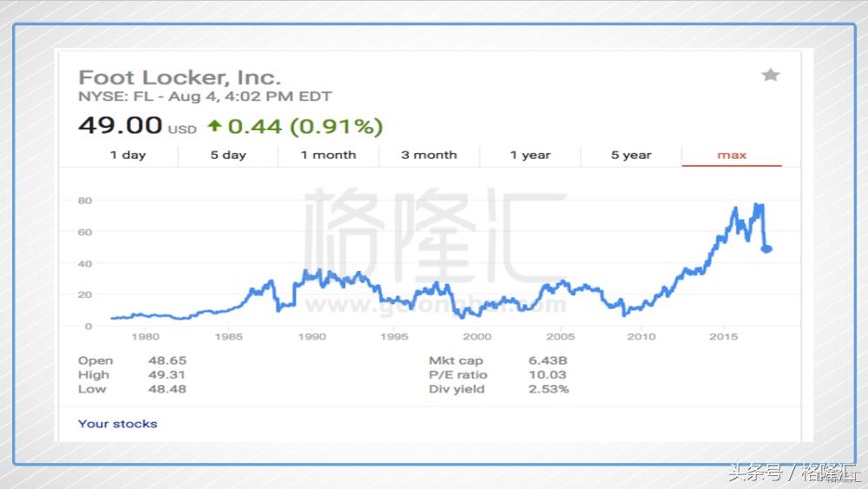Screen dimensions: 868x489
Task: Show the 1 year chart view
Action: (x=530, y=155)
